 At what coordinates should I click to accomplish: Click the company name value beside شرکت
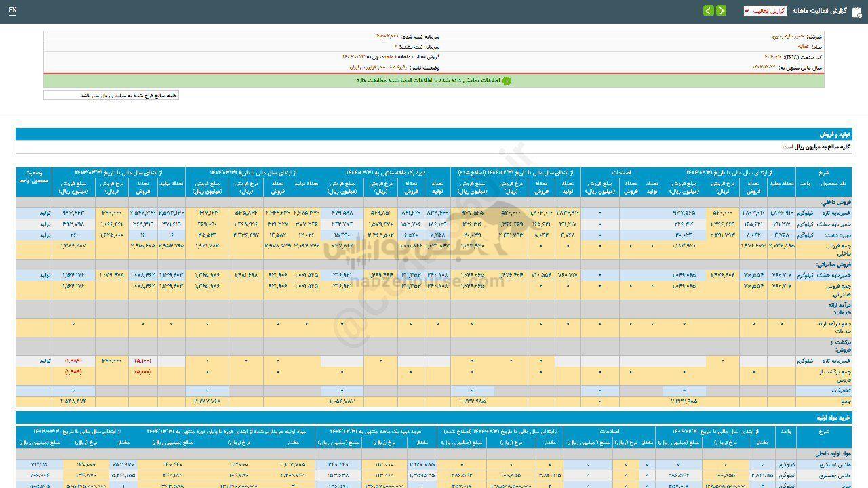pos(787,36)
